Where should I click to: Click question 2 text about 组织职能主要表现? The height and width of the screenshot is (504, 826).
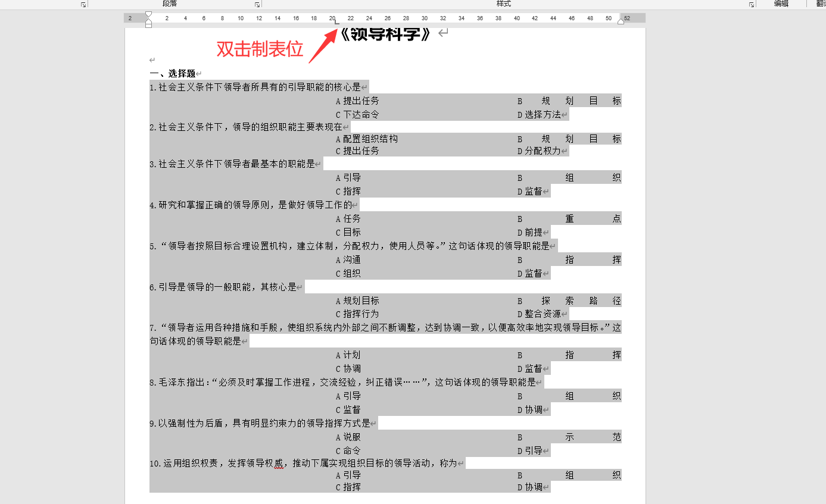coord(246,127)
